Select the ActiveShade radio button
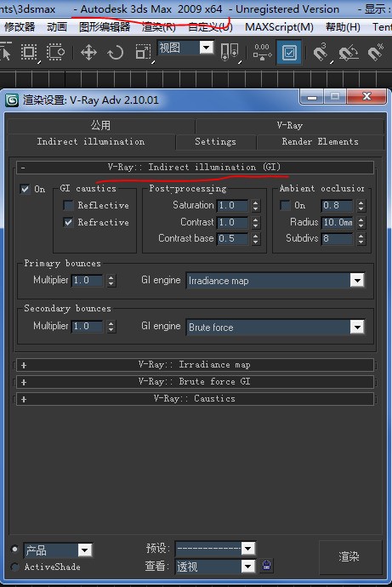Screen dimensions: 392x587 click(15, 567)
